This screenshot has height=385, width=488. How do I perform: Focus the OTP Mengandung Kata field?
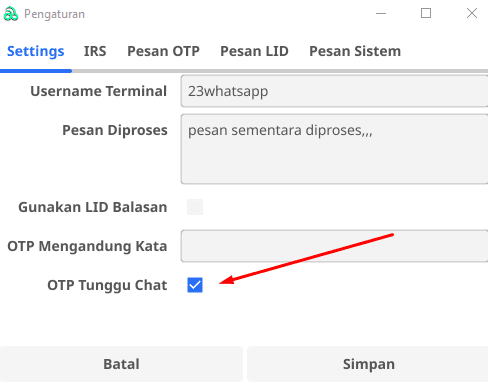(x=334, y=246)
